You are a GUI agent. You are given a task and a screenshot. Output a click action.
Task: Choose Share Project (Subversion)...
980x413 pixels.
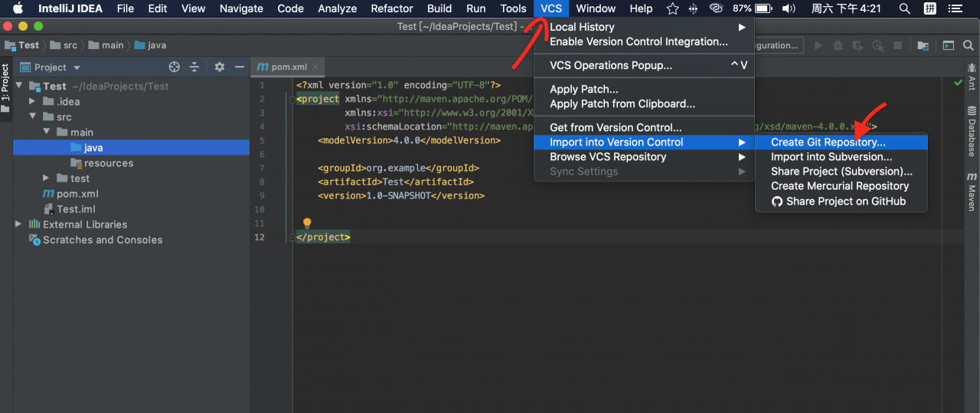tap(841, 171)
